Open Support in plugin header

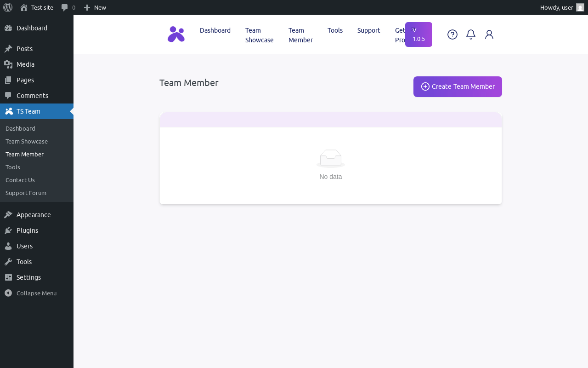(369, 30)
